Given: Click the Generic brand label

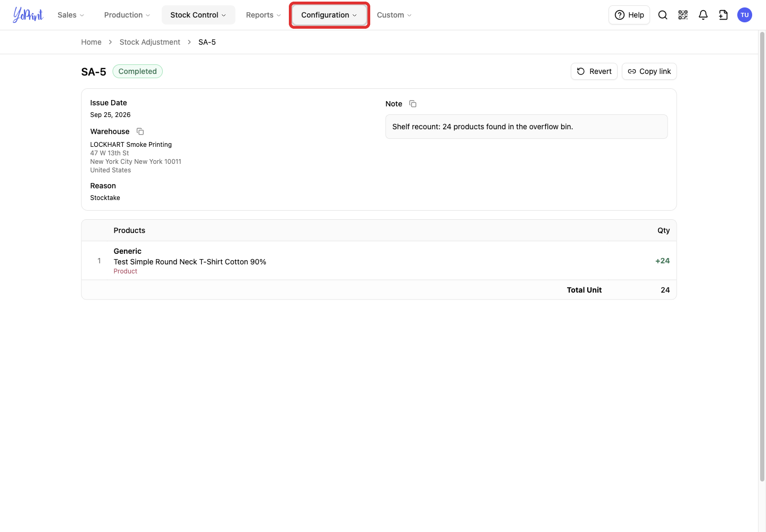Looking at the screenshot, I should [128, 251].
